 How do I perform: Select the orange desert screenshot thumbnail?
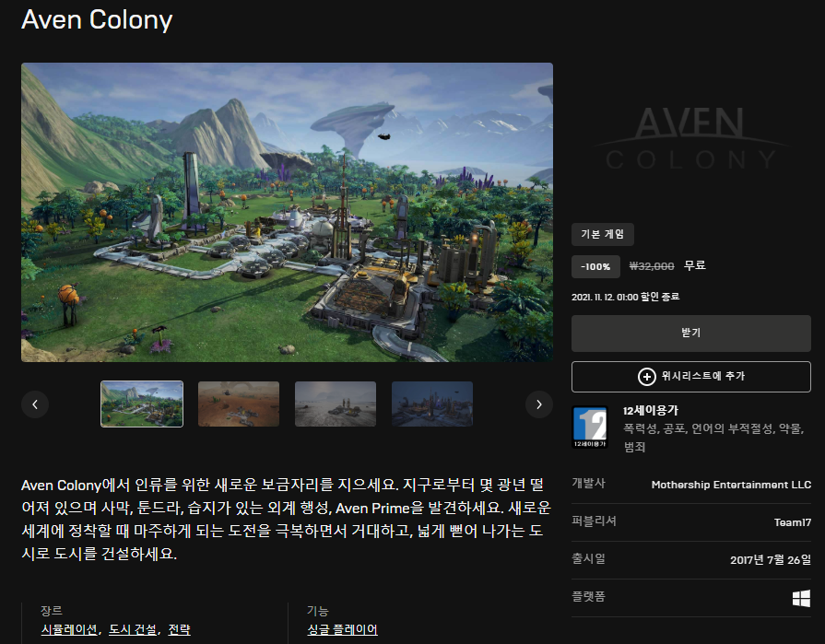239,404
